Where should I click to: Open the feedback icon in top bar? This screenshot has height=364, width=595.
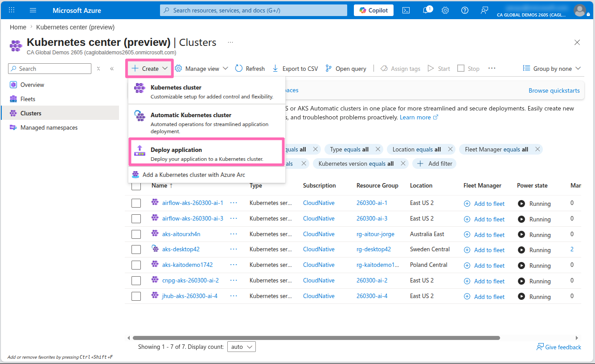point(484,10)
